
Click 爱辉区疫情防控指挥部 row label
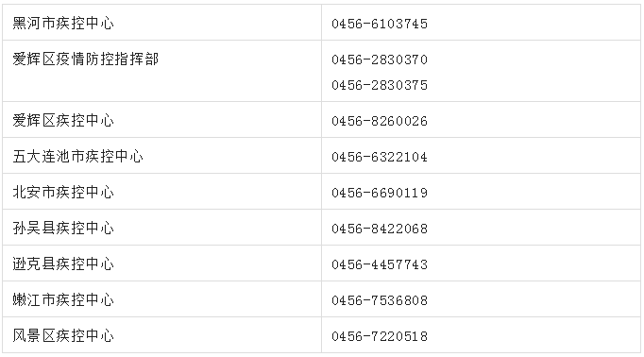85,59
